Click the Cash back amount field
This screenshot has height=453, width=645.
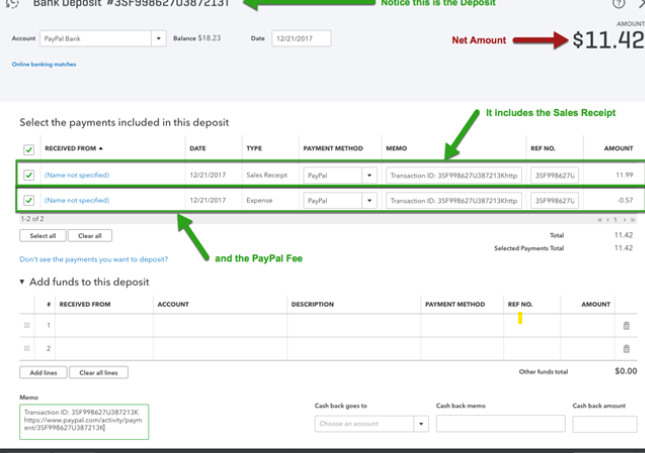[605, 424]
